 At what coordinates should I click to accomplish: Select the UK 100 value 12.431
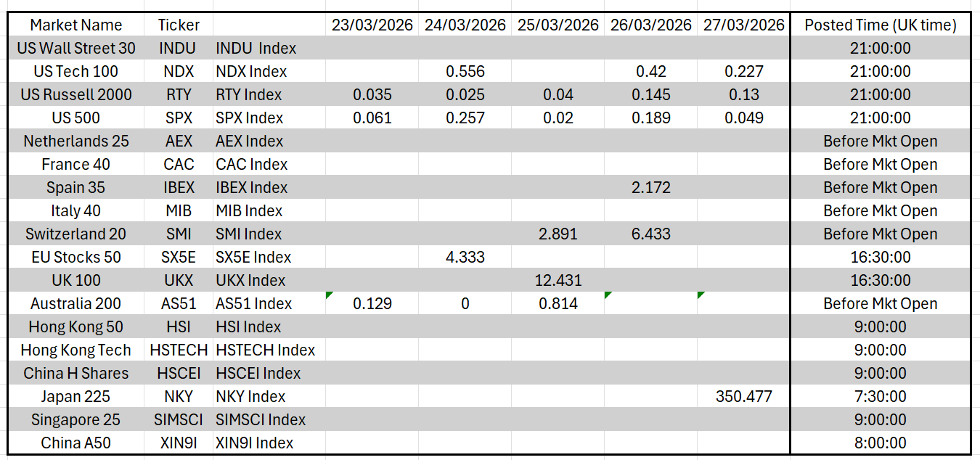click(558, 280)
